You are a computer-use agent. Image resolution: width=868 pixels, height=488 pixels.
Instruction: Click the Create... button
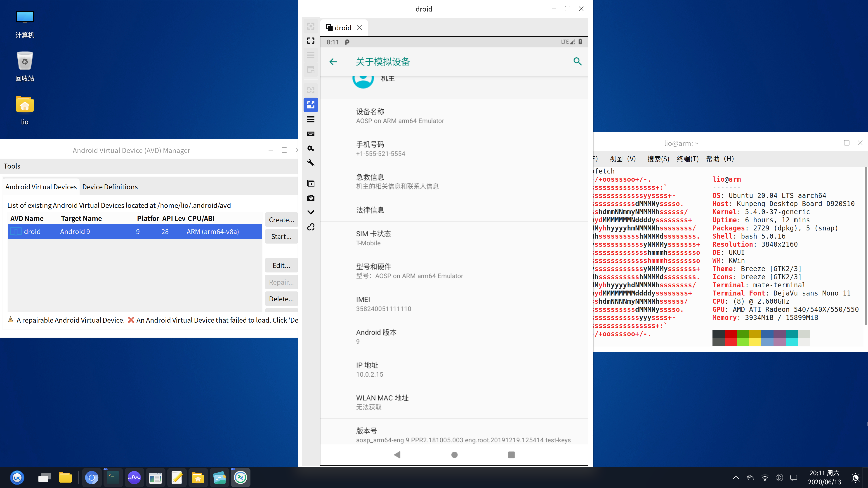tap(281, 220)
